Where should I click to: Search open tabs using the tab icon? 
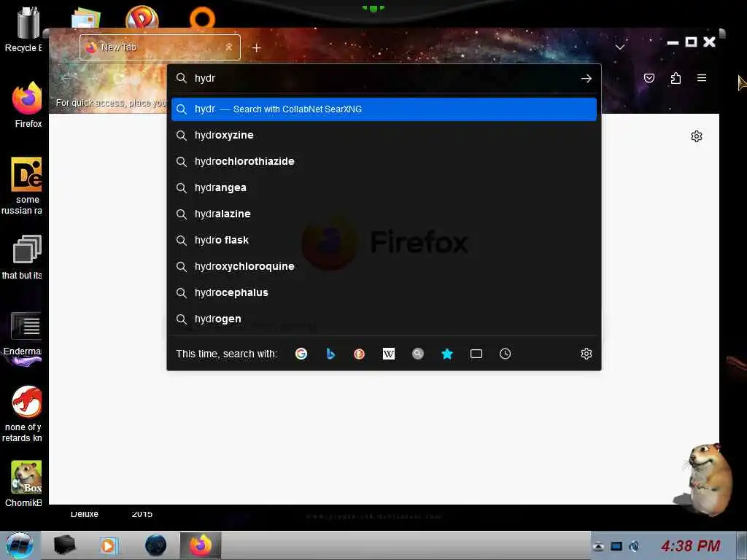click(476, 354)
